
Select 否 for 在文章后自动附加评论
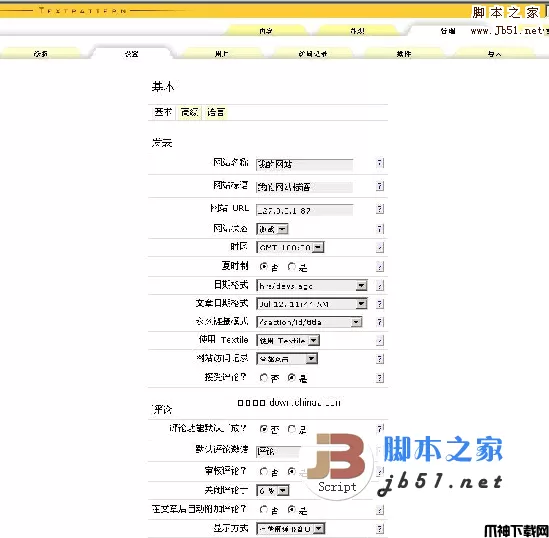264,510
